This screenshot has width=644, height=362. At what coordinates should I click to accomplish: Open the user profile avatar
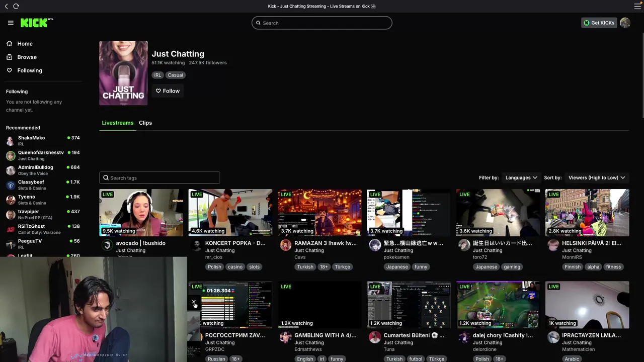pos(625,23)
